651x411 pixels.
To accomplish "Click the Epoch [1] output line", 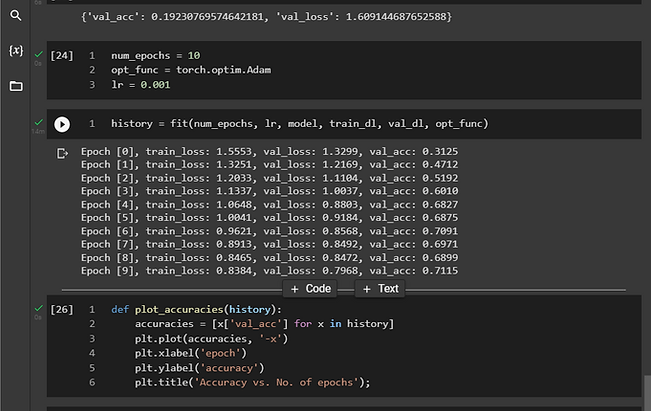I will tap(269, 165).
